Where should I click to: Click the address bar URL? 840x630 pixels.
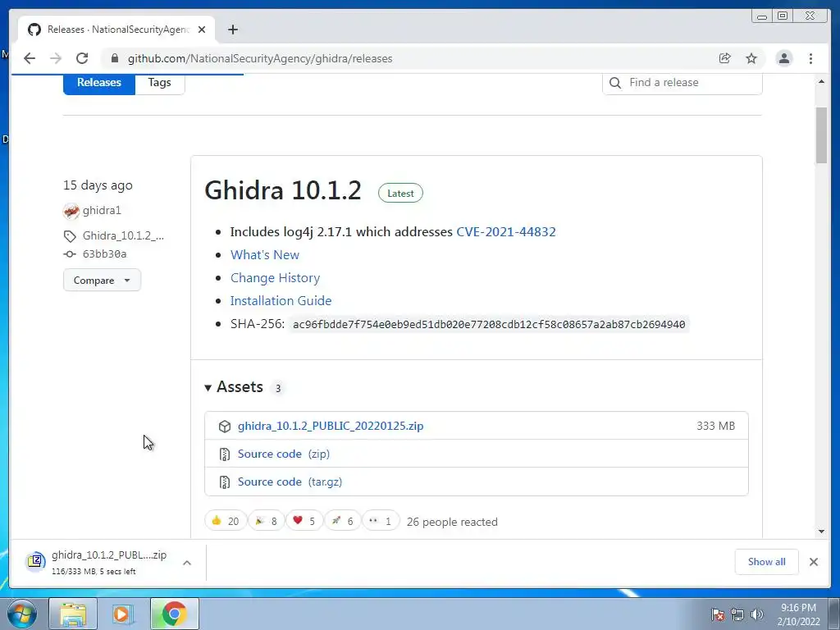[x=260, y=58]
